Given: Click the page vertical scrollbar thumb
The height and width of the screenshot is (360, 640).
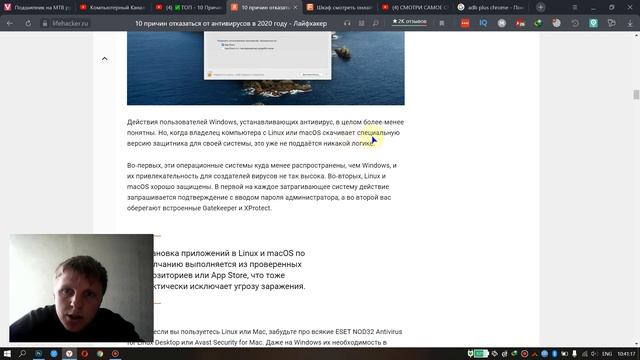Looking at the screenshot, I should pos(636,94).
